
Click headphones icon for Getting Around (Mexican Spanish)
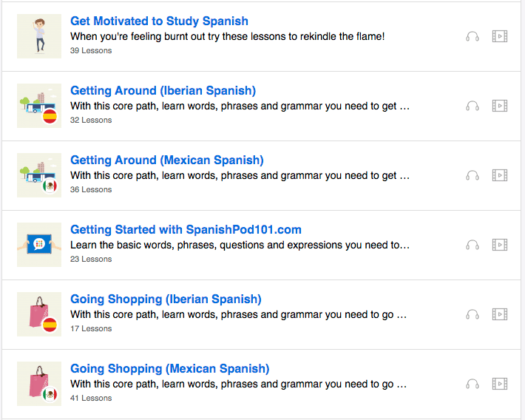click(472, 175)
